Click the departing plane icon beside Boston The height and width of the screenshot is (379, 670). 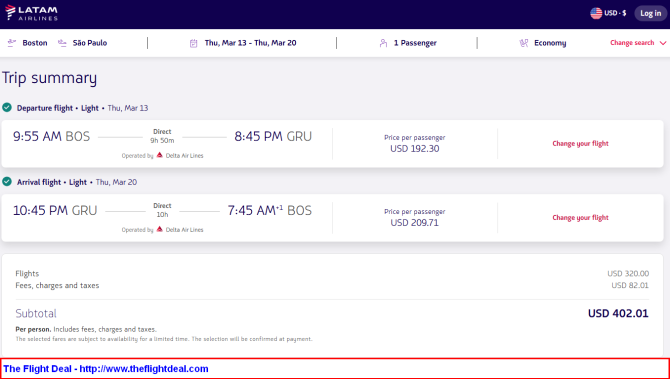pyautogui.click(x=12, y=43)
